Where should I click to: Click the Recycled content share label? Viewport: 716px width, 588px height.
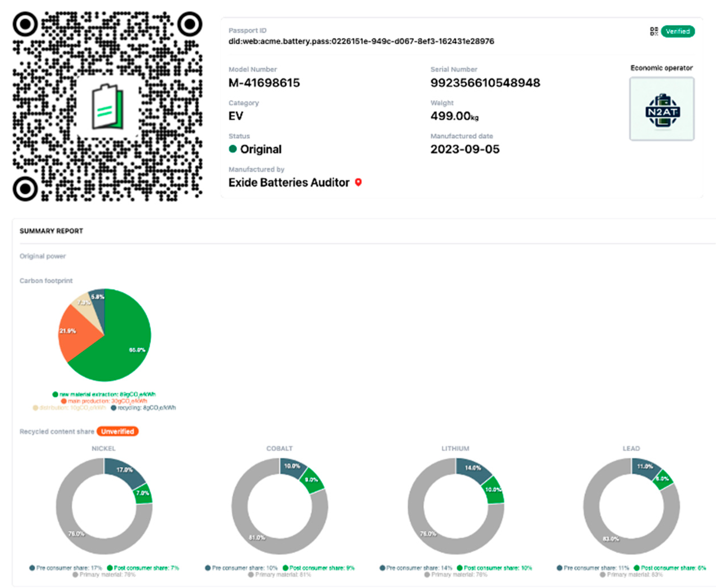point(57,431)
